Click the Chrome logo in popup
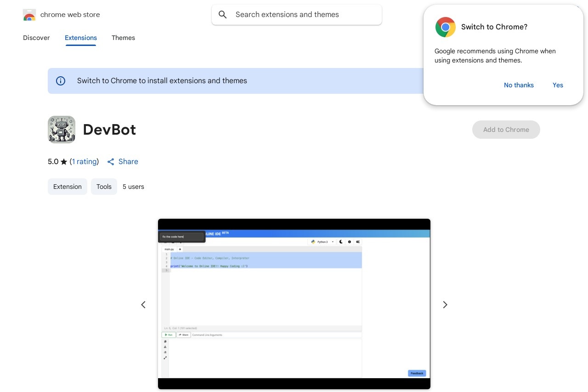This screenshot has width=588, height=392. pos(446,27)
